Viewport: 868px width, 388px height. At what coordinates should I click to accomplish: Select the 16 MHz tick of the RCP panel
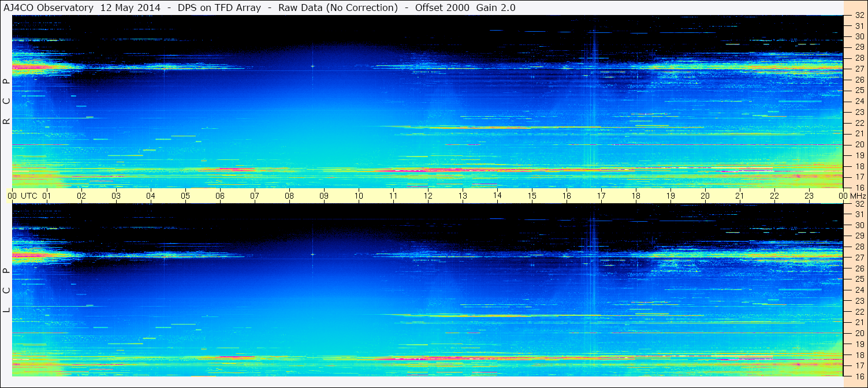(x=859, y=188)
